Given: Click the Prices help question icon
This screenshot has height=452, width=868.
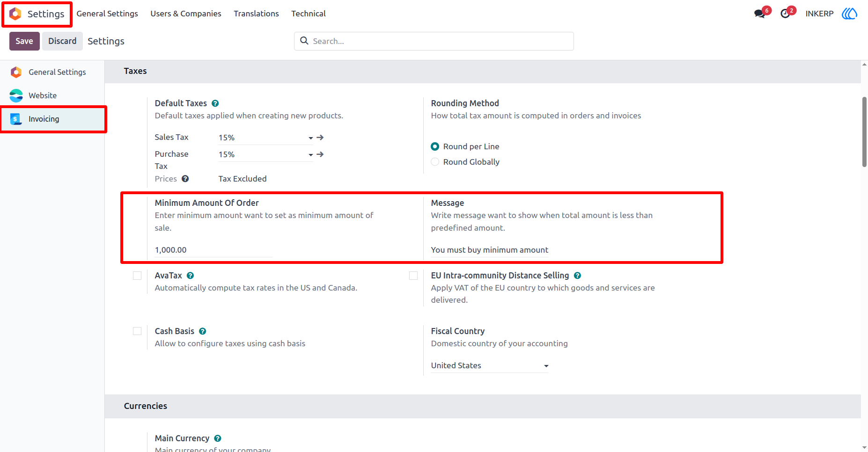Looking at the screenshot, I should (185, 179).
